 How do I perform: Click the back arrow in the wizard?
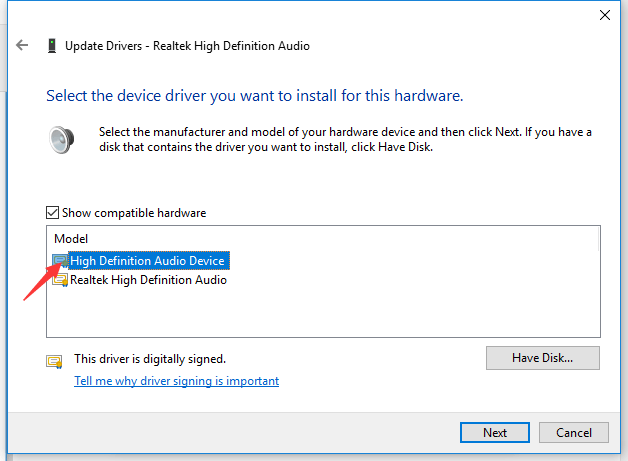click(22, 46)
